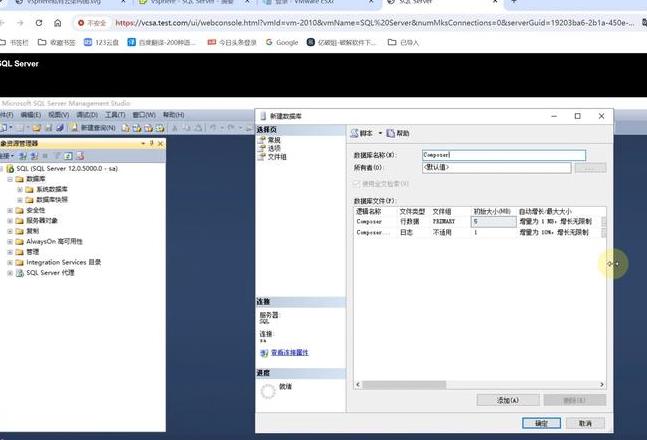
Task: Open the 123云盘 bookmark
Action: (102, 42)
